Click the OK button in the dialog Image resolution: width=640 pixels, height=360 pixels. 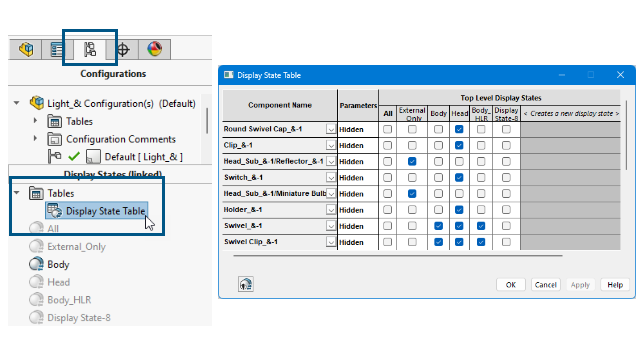[511, 285]
